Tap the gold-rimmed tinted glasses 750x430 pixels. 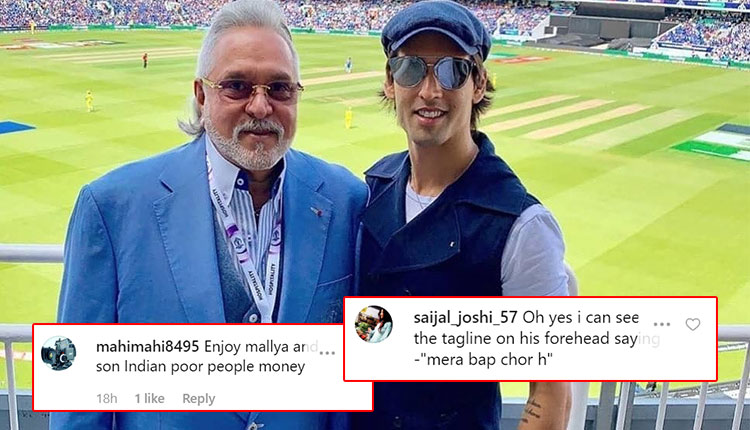coord(252,89)
